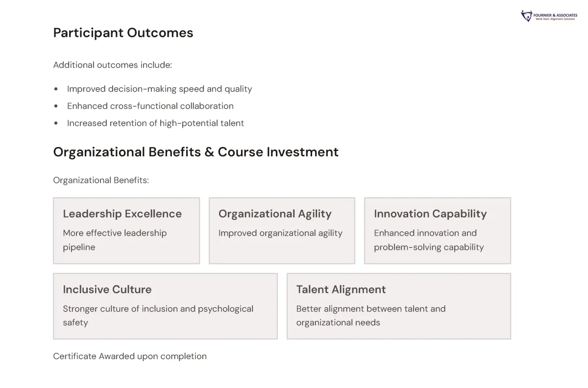Viewport: 588px width, 388px height.
Task: Click 'More effective leadership pipeline' description
Action: coord(115,240)
